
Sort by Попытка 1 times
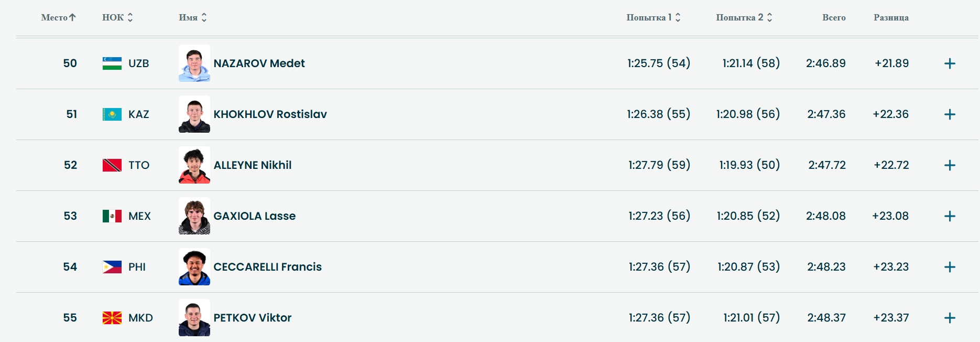click(653, 17)
